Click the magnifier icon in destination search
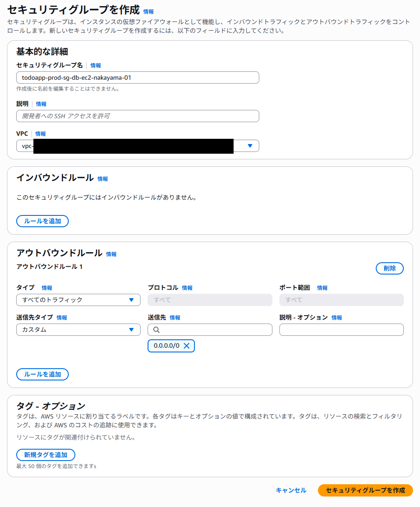The image size is (420, 507). coord(156,330)
